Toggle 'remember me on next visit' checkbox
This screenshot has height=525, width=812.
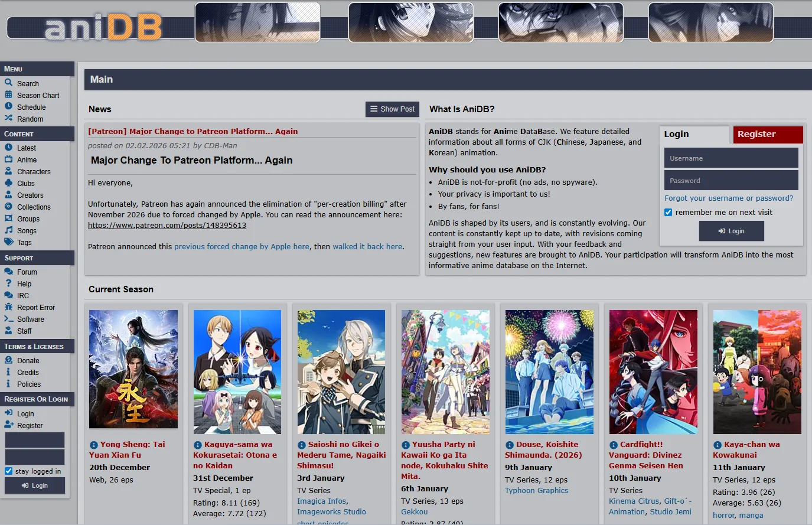pos(668,213)
